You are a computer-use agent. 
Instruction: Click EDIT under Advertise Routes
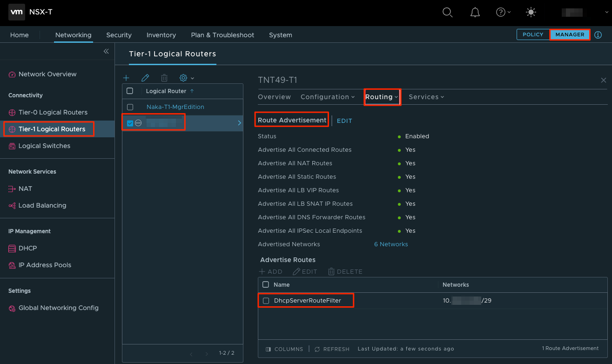point(305,271)
